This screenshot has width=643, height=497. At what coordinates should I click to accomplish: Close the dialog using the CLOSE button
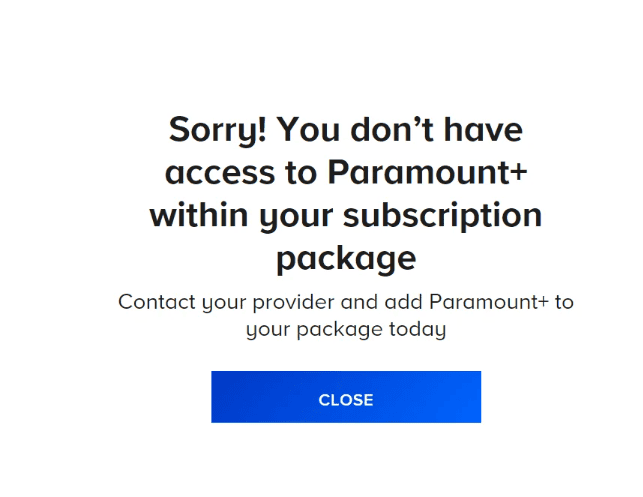click(346, 397)
